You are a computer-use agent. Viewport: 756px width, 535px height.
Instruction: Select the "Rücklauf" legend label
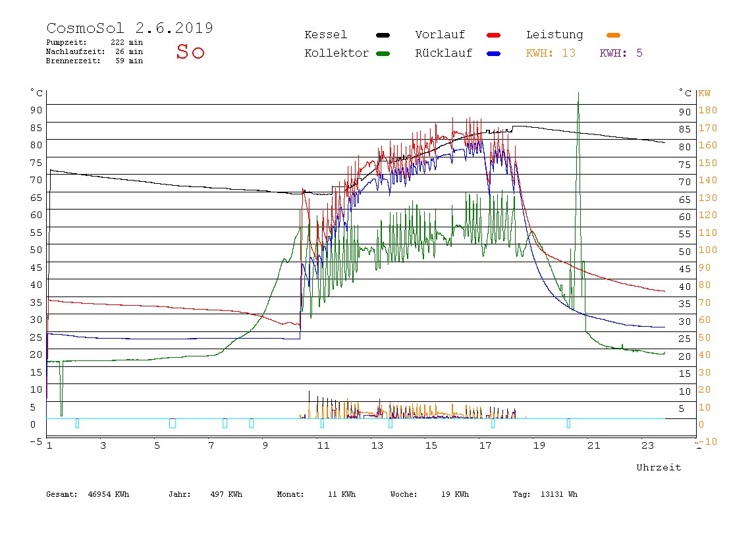coord(444,53)
